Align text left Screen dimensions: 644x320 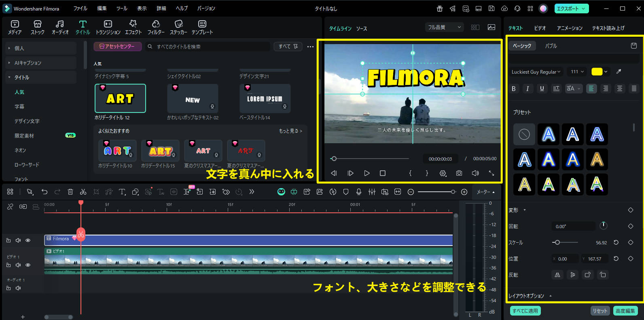[591, 89]
